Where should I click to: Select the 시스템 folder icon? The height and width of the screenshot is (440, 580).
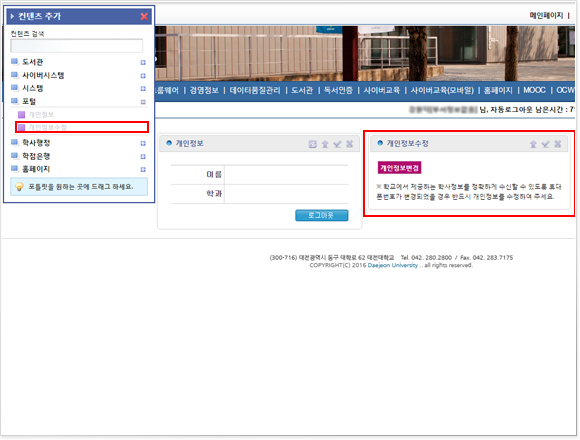coord(14,88)
